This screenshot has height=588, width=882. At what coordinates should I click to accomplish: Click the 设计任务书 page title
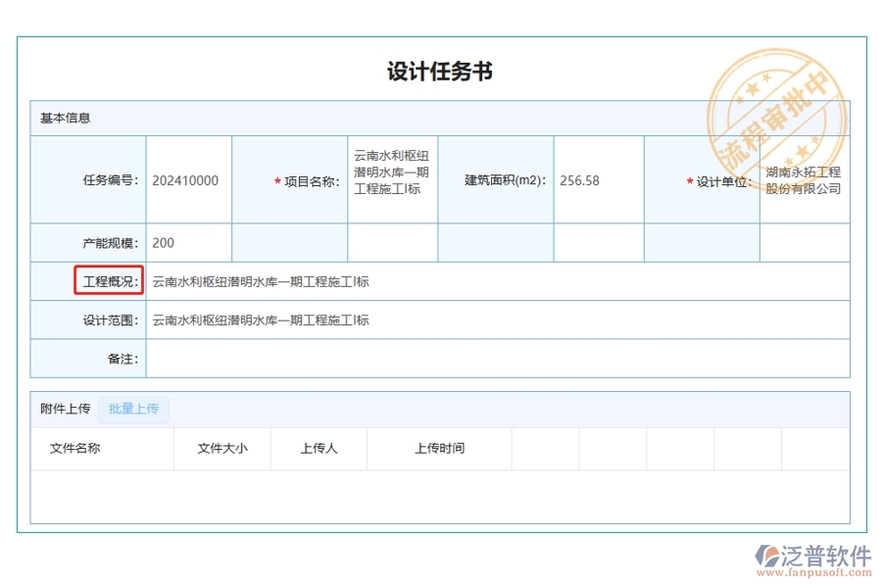tap(440, 72)
